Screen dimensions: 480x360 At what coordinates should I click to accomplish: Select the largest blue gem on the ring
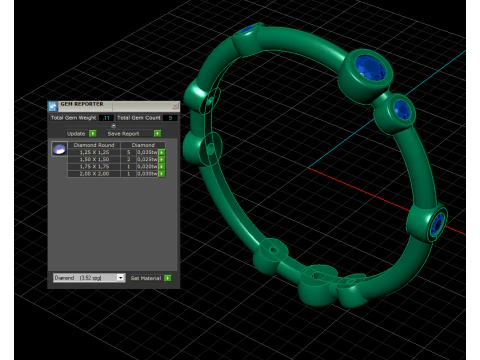click(370, 68)
